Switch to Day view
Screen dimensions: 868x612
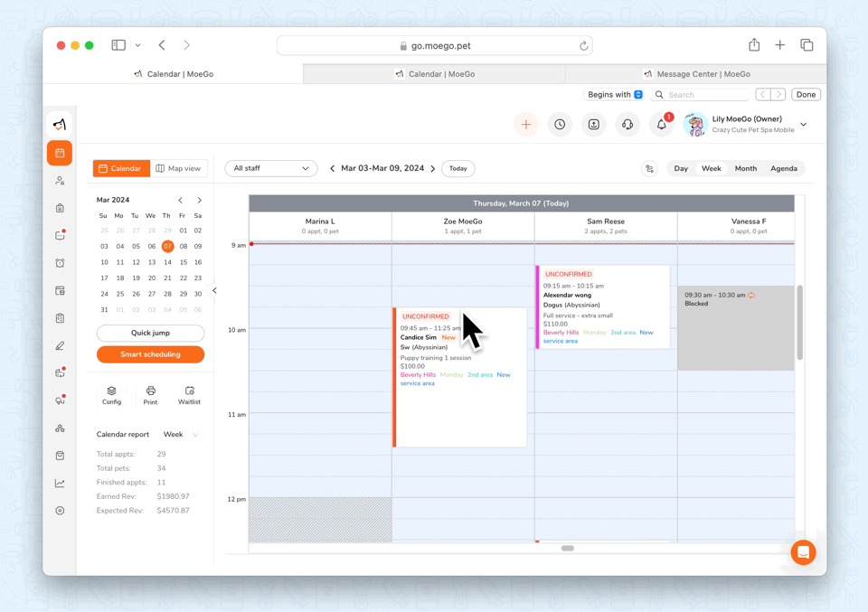[x=681, y=168]
